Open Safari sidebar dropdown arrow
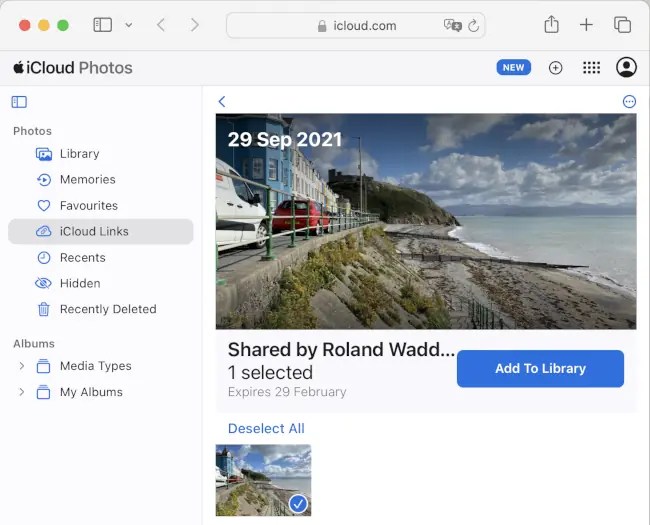The height and width of the screenshot is (525, 650). [x=129, y=25]
